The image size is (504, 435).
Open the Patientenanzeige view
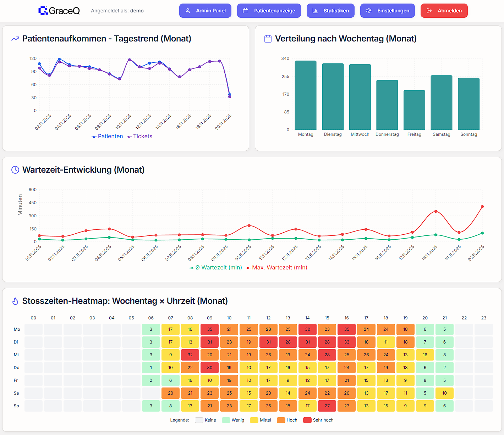269,11
